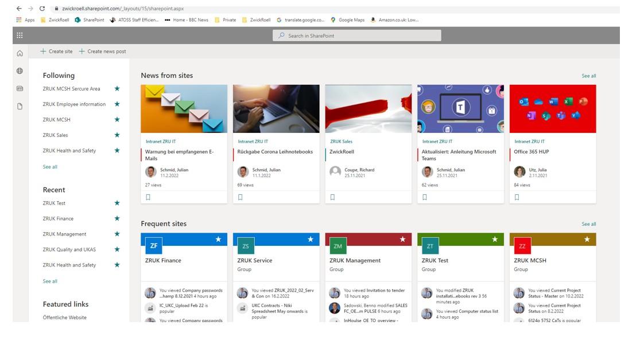Image resolution: width=644 pixels, height=337 pixels.
Task: See all under Recent list
Action: pos(50,281)
